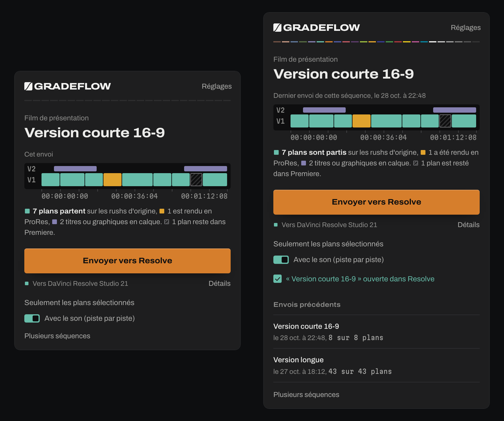Toggle Avec le son switch in left panel
The width and height of the screenshot is (504, 421).
[32, 319]
